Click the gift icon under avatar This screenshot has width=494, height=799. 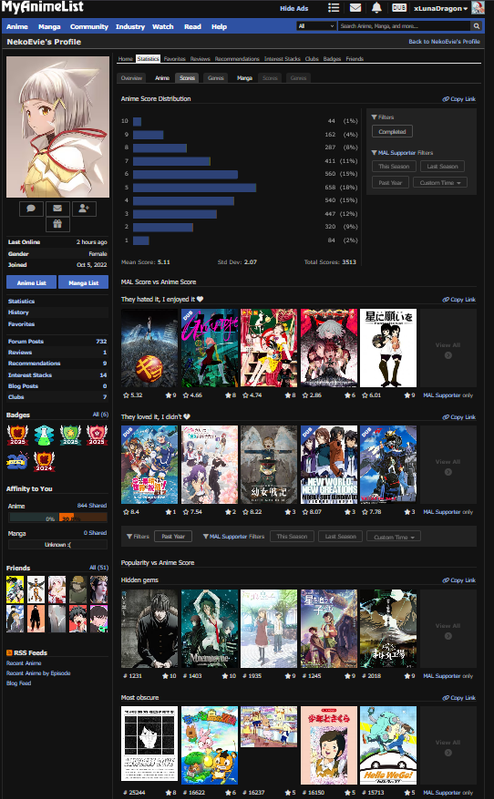click(x=58, y=224)
